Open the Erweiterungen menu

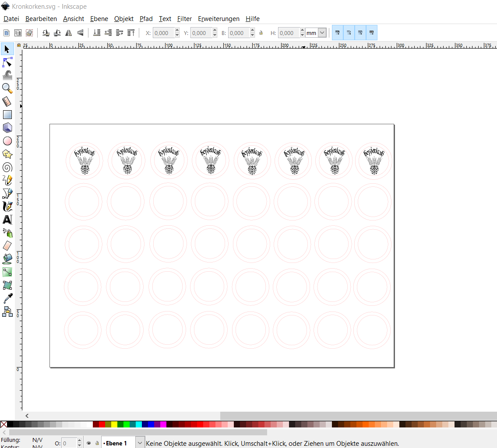219,19
